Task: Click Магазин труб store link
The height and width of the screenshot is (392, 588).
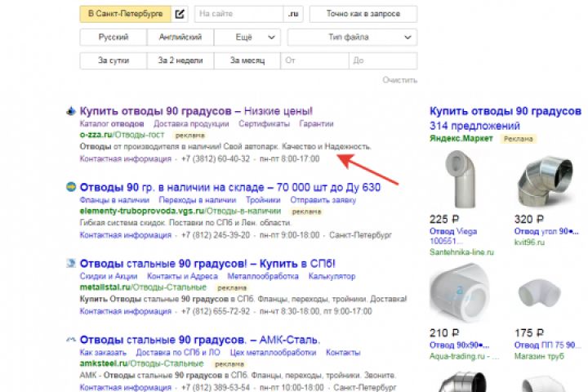Action: tap(539, 356)
